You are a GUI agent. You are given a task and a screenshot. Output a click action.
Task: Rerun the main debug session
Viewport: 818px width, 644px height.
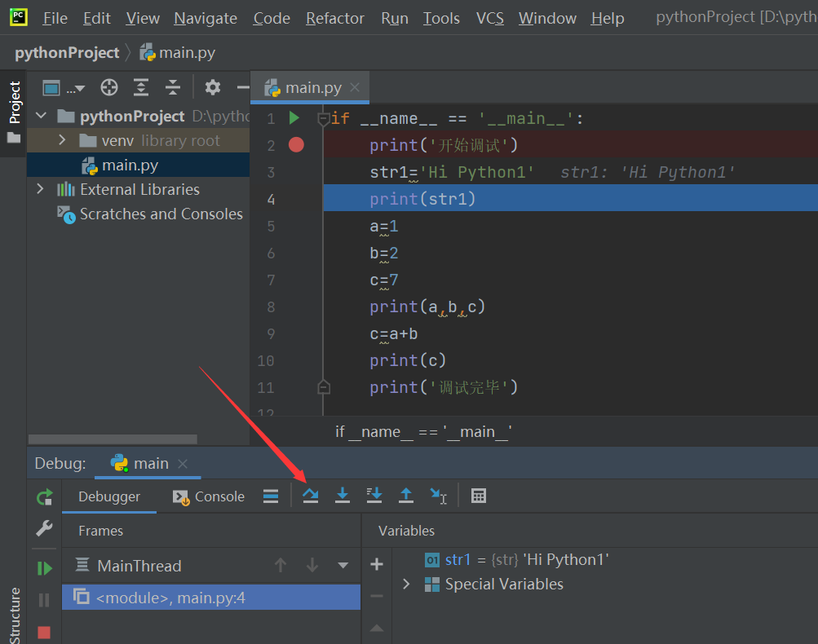coord(44,497)
